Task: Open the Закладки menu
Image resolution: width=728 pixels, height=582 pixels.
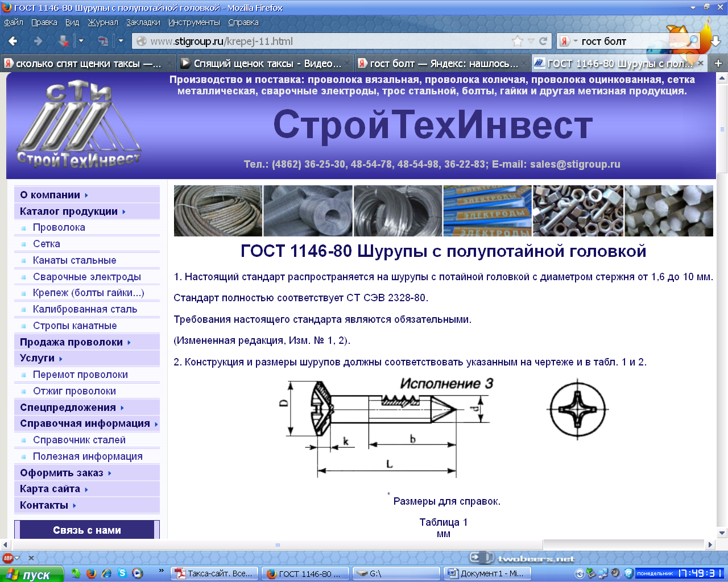Action: coord(143,22)
